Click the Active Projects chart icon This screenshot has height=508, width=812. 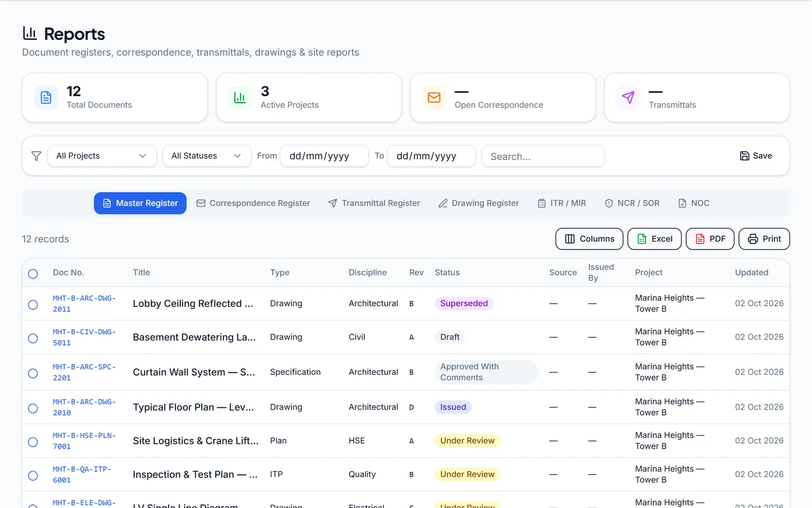click(240, 98)
